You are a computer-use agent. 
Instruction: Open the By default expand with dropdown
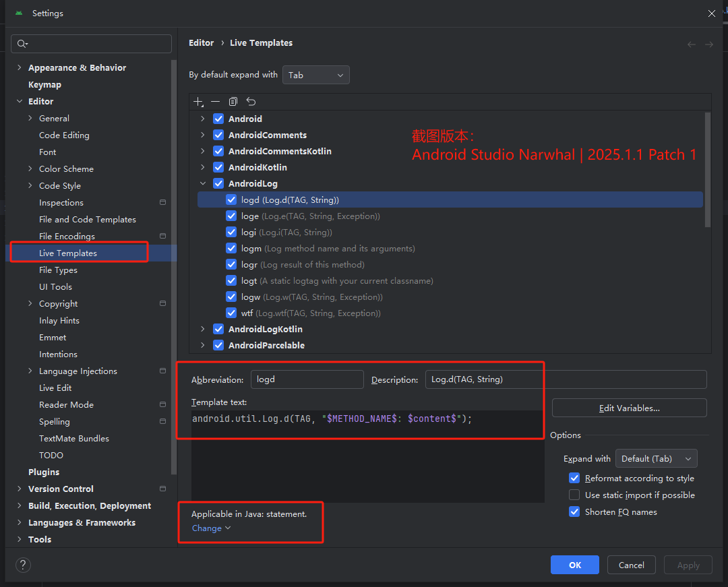coord(315,75)
